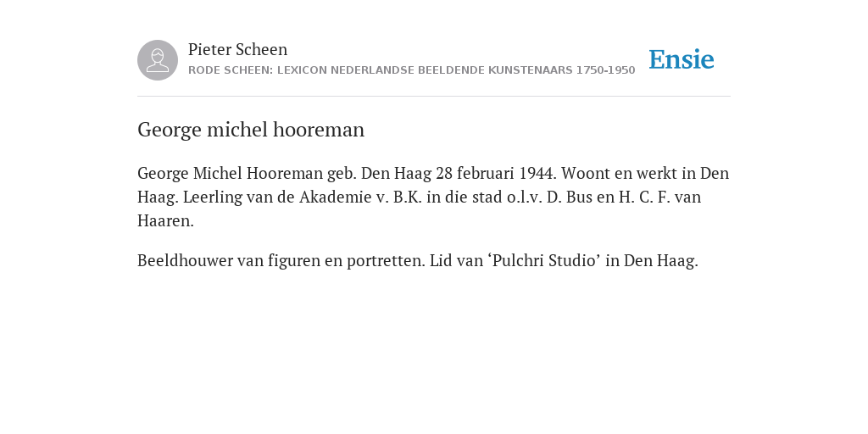Click 'H. C. F. van' teacher name text
Image resolution: width=868 pixels, height=434 pixels.
pyautogui.click(x=659, y=197)
